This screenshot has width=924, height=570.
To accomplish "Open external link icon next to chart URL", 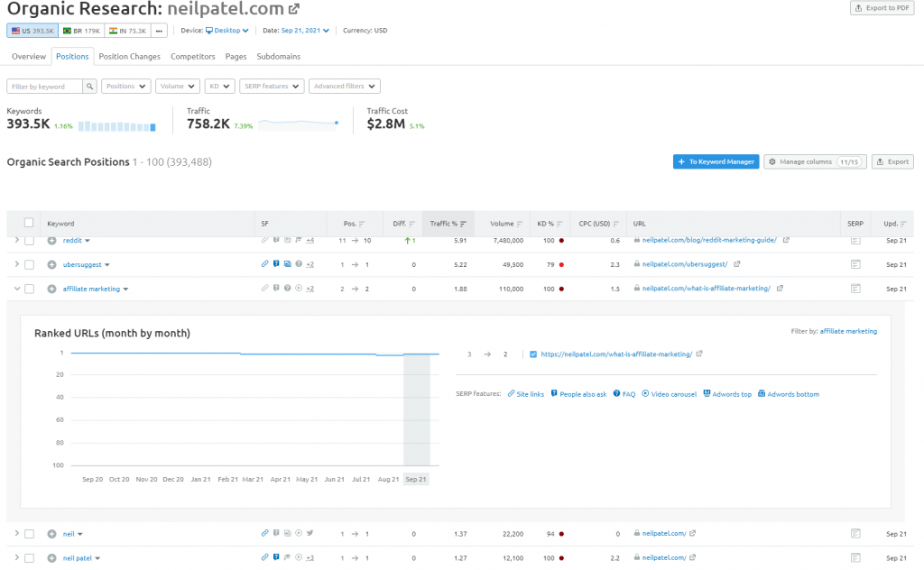I will pyautogui.click(x=699, y=354).
